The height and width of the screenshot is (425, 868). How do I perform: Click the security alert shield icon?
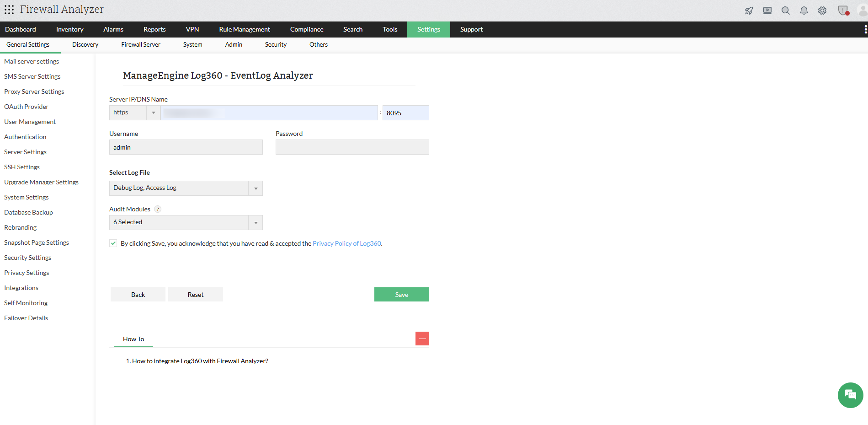coord(842,10)
